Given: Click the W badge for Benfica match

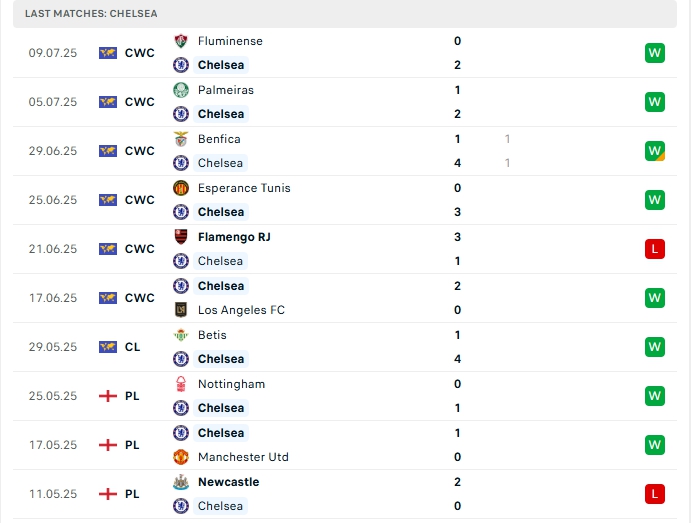Looking at the screenshot, I should (x=655, y=151).
